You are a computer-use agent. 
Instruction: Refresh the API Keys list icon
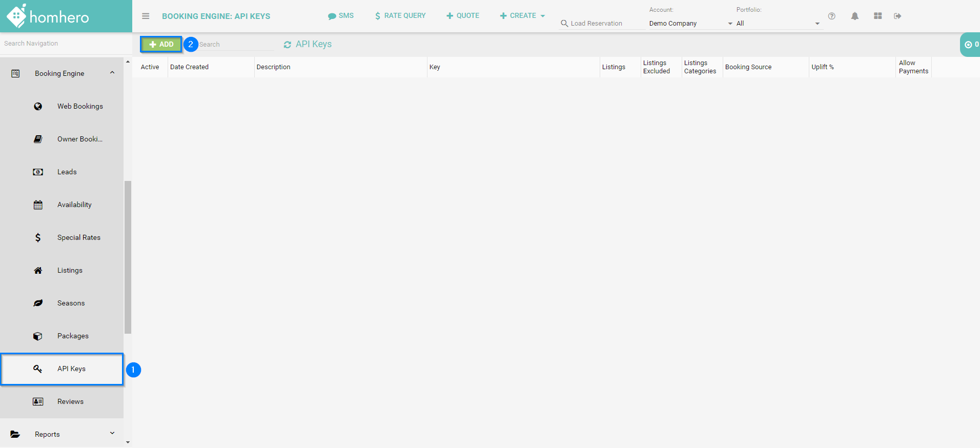click(288, 45)
